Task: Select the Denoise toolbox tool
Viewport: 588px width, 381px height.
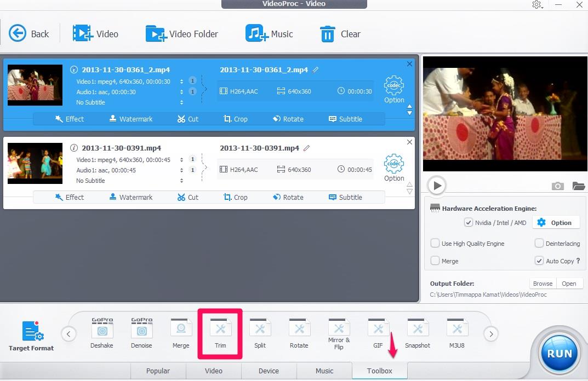Action: (x=141, y=333)
